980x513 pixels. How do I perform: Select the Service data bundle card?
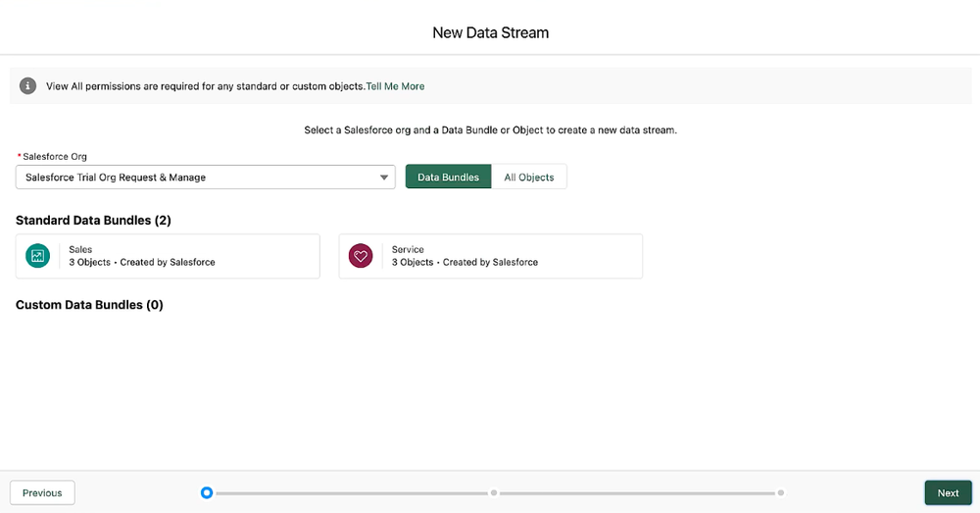click(491, 256)
